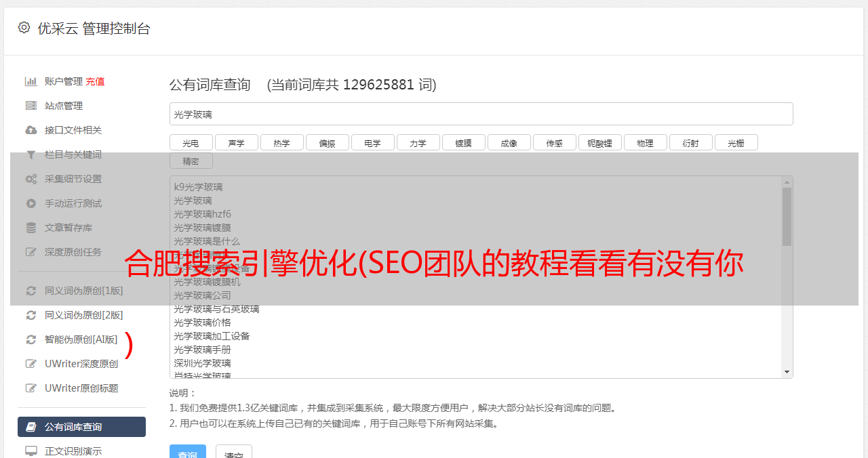Click the results list scrollbar down arrow

(x=787, y=372)
